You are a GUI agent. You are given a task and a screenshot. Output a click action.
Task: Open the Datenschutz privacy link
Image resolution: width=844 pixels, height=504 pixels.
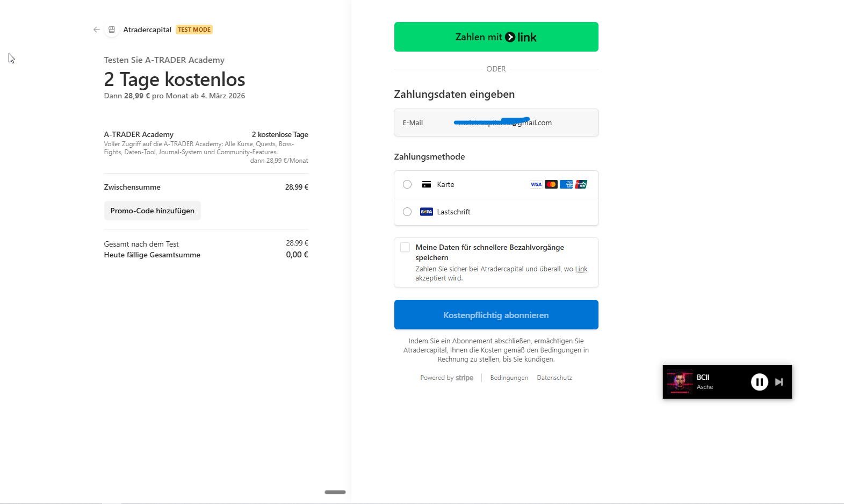(554, 378)
